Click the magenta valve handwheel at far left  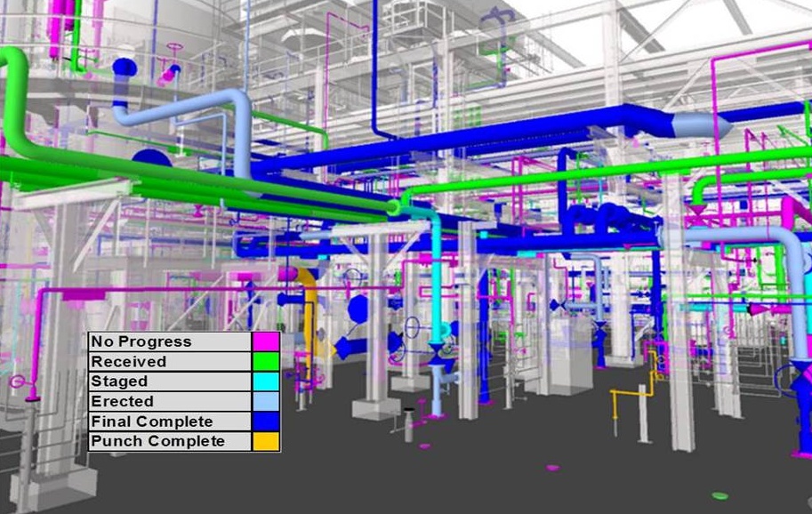18,381
